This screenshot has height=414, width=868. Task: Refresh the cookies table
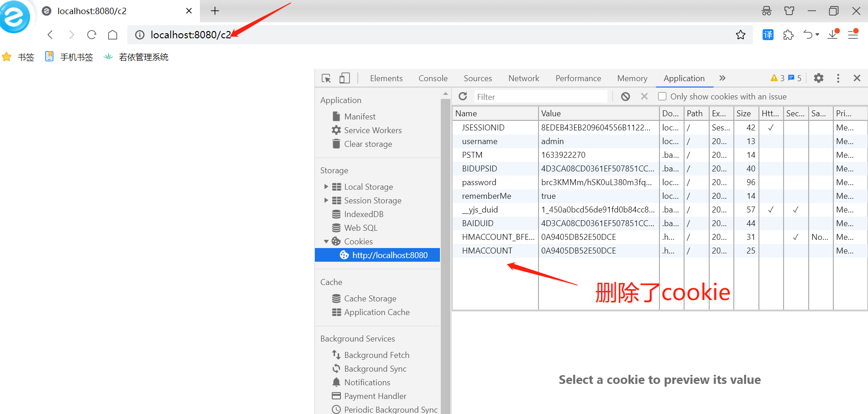point(463,96)
